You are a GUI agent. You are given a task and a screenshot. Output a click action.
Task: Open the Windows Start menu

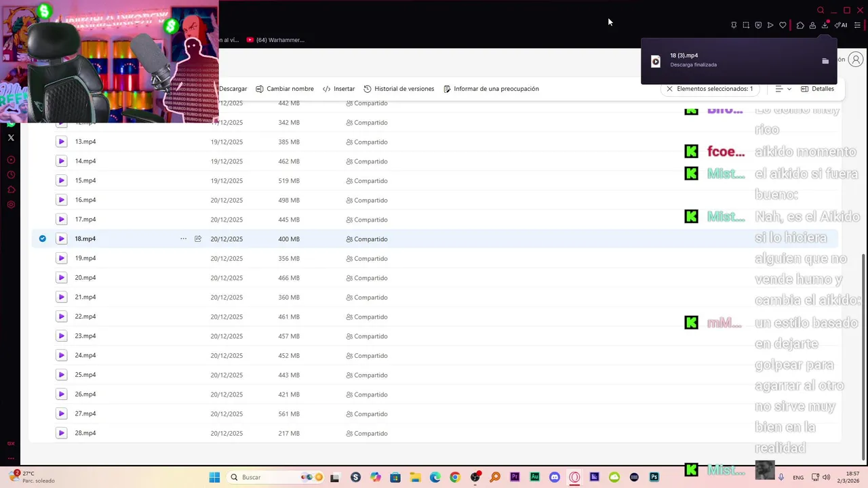point(214,477)
